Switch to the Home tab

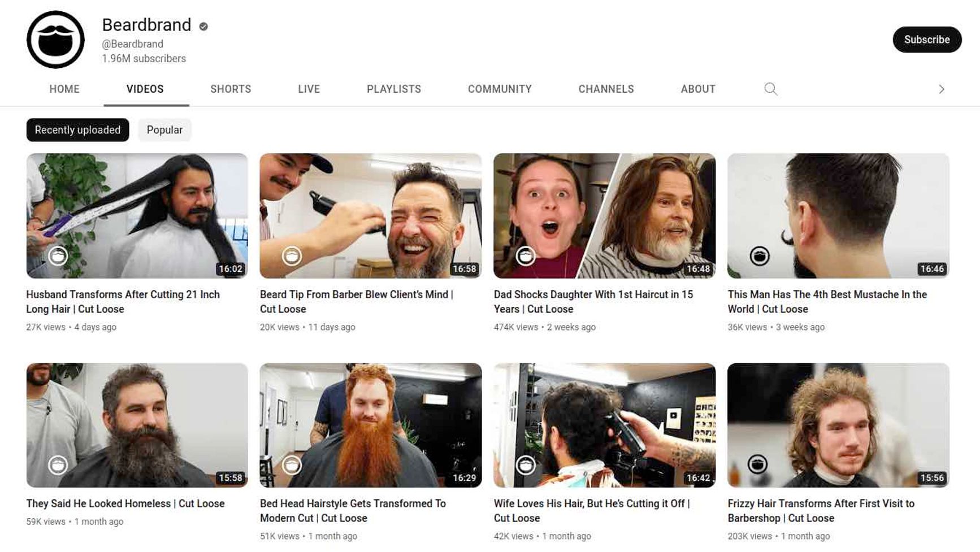point(64,89)
